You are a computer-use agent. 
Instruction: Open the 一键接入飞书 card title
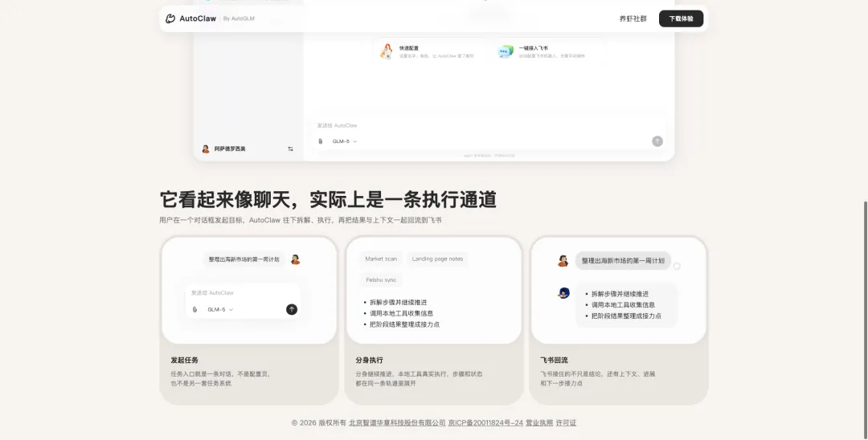pos(533,48)
